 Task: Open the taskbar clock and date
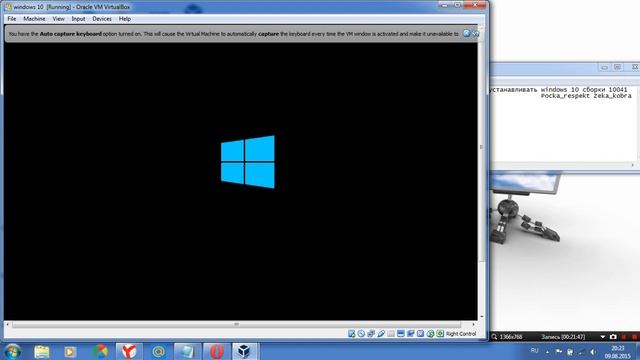tap(618, 352)
